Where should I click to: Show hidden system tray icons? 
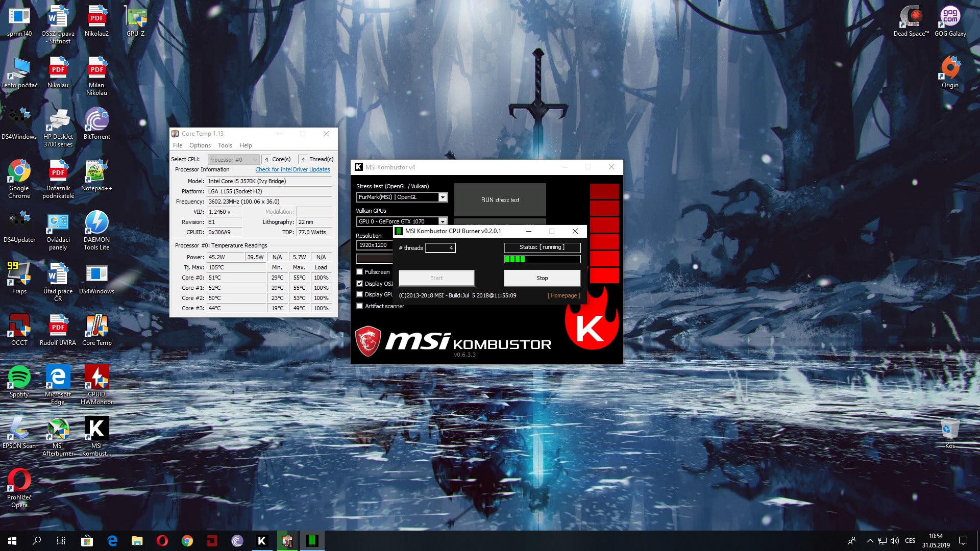point(870,541)
